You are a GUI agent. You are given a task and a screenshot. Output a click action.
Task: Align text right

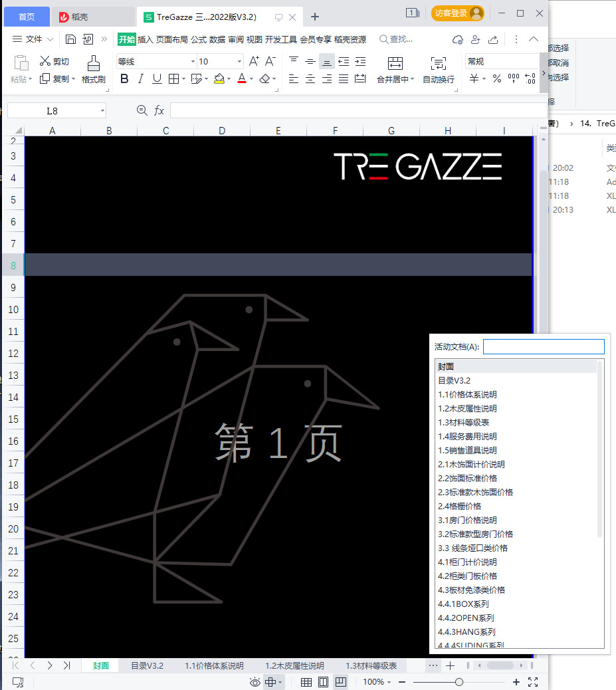[x=327, y=78]
